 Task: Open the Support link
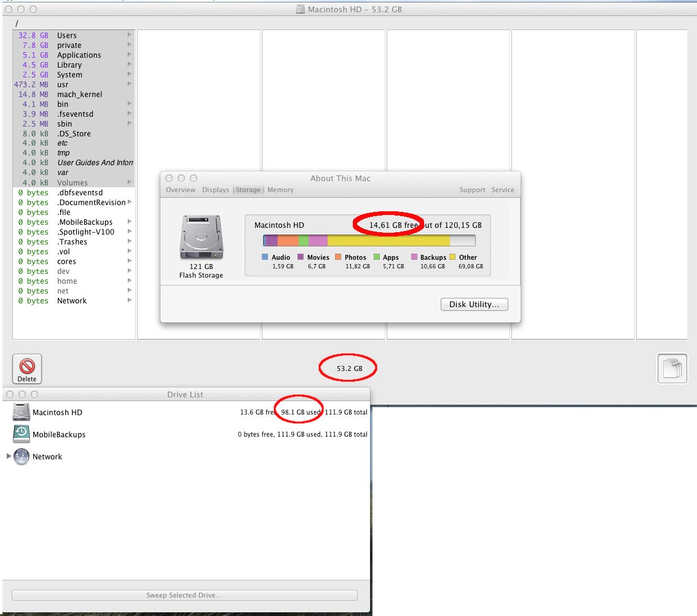tap(472, 190)
